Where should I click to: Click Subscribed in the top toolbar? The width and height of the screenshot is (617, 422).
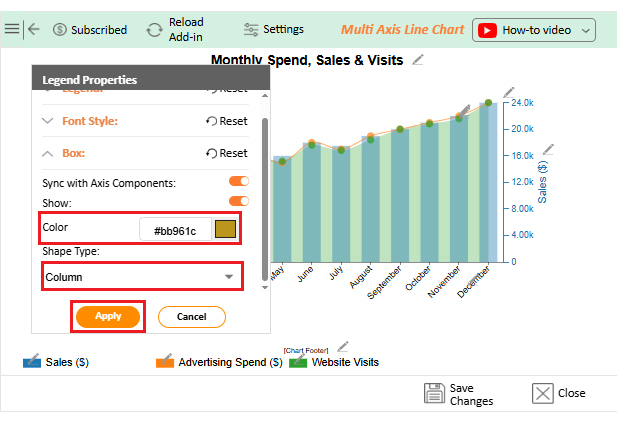click(89, 30)
